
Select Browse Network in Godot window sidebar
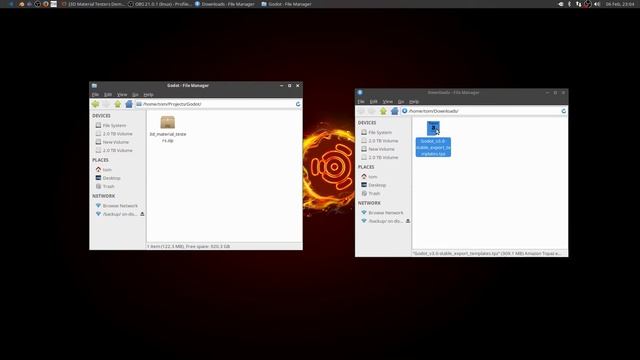(118, 206)
